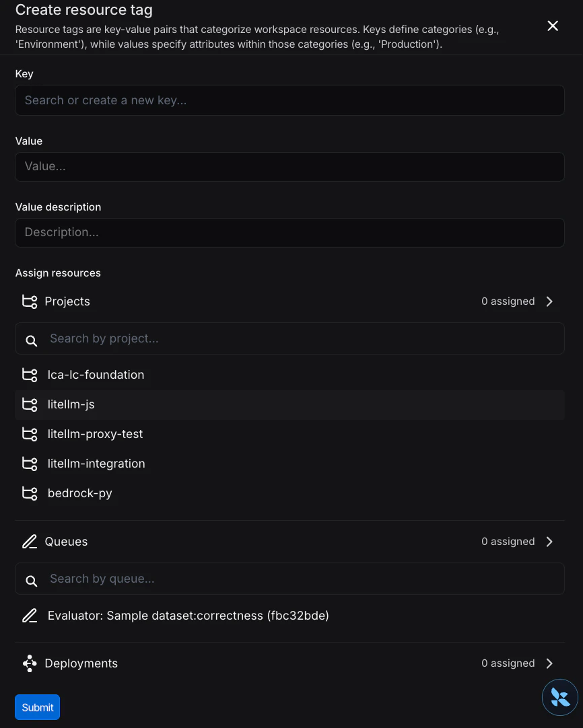583x728 pixels.
Task: Click the hierarchy icon next to litellm-proxy-test
Action: pos(29,434)
